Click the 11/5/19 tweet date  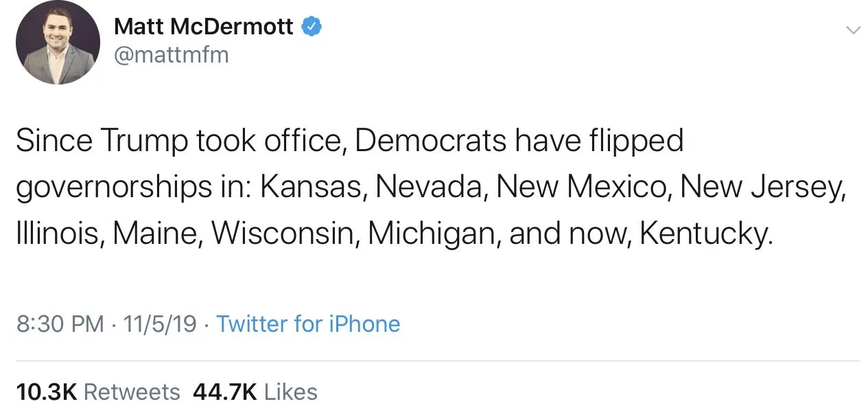160,324
